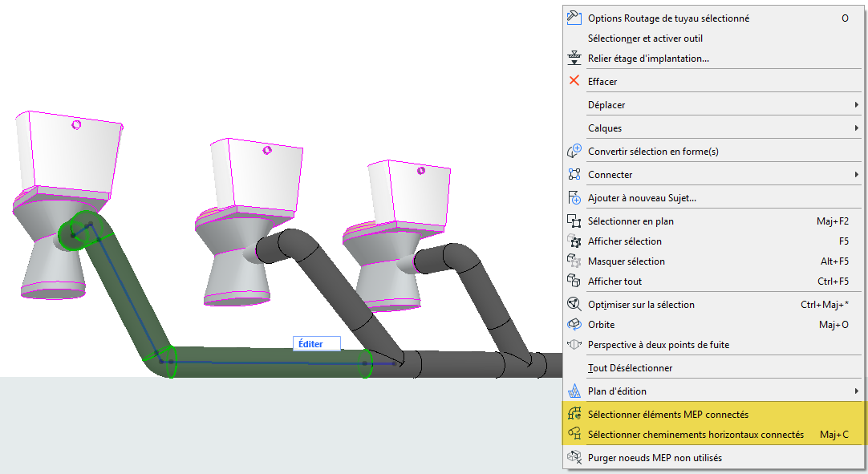Screen dimensions: 868x474
Task: Click the Purger noeuds MEP icon
Action: 574,457
